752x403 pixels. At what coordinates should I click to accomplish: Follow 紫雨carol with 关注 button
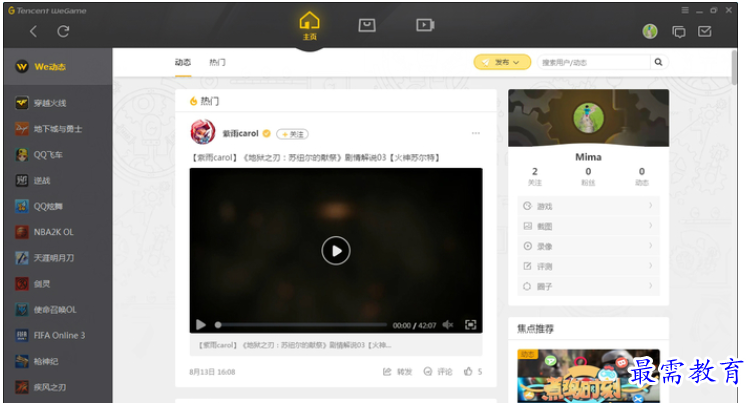click(293, 134)
